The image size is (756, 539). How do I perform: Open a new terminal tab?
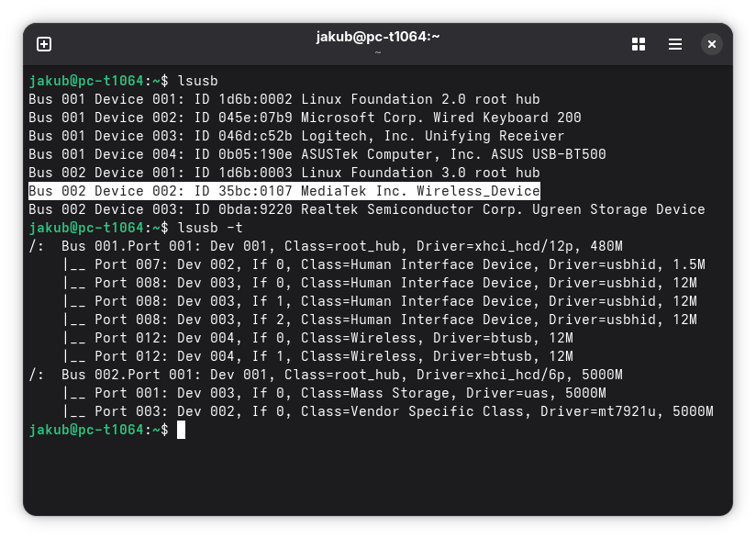pyautogui.click(x=44, y=44)
